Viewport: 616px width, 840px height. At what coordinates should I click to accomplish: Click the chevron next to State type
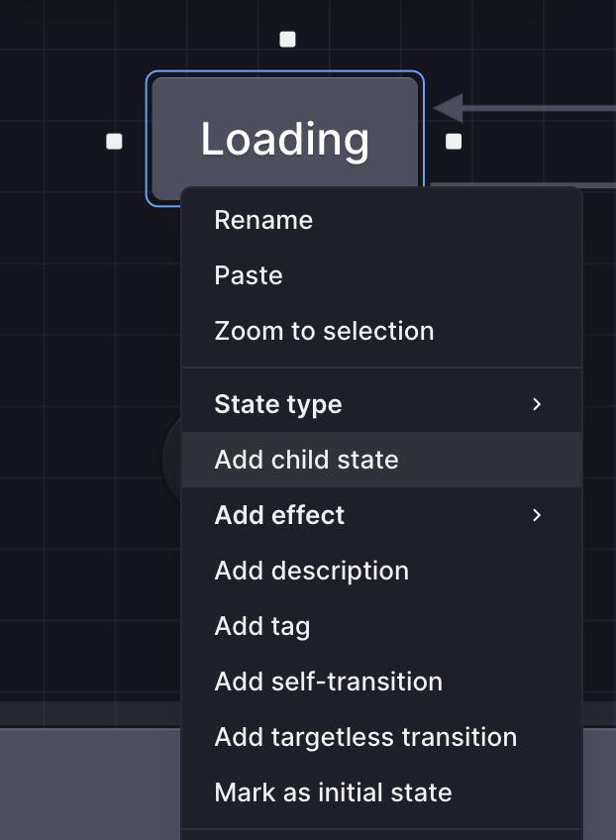[x=537, y=404]
